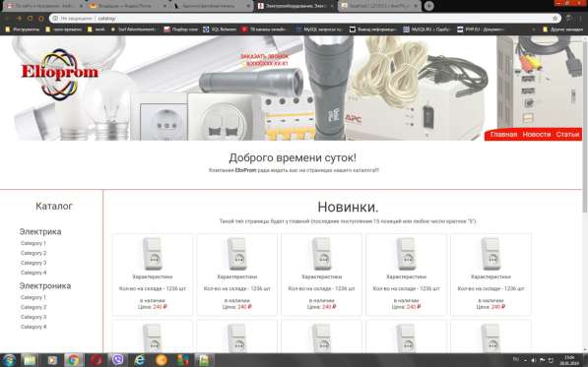Viewport: 588px width, 367px height.
Task: Open the SQL Between bookmark
Action: coord(220,30)
